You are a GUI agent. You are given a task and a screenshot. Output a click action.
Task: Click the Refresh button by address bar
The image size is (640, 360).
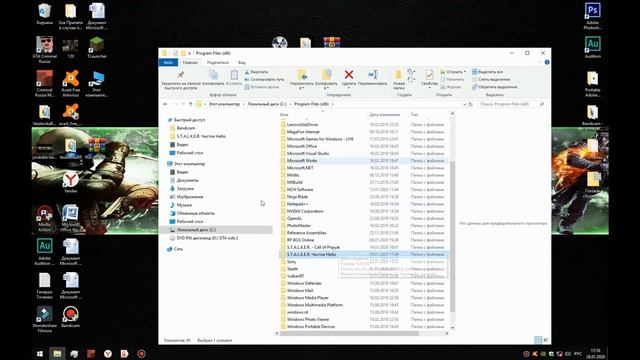point(471,104)
